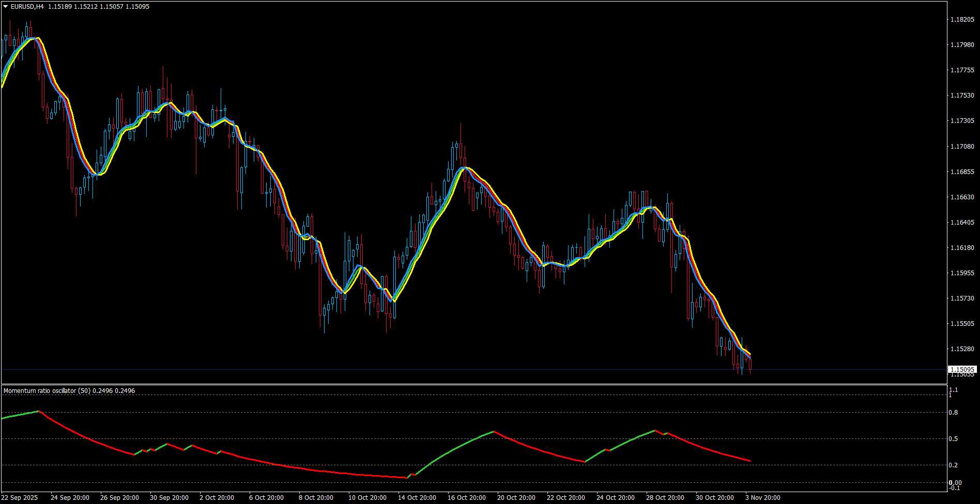Click the 22 Sep 2025 date label
The image size is (980, 504).
coord(20,498)
